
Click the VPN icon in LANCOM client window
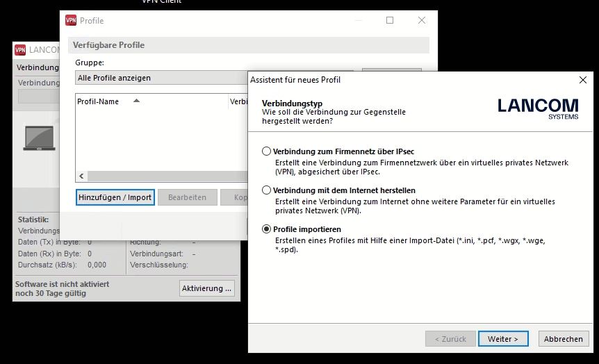point(20,50)
